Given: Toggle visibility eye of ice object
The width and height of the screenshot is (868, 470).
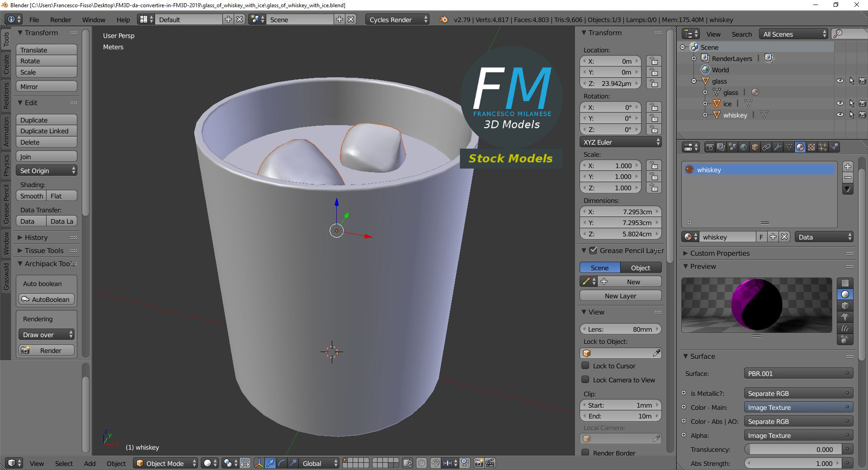Looking at the screenshot, I should [x=840, y=103].
